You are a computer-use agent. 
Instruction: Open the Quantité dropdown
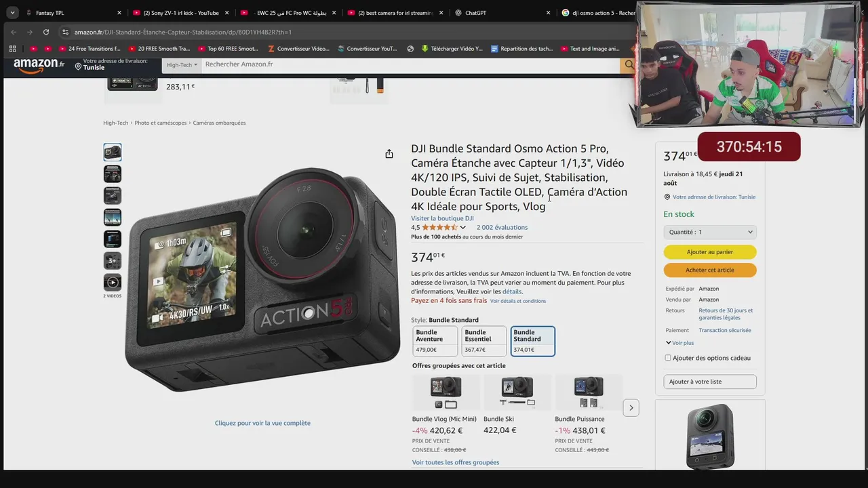[710, 232]
